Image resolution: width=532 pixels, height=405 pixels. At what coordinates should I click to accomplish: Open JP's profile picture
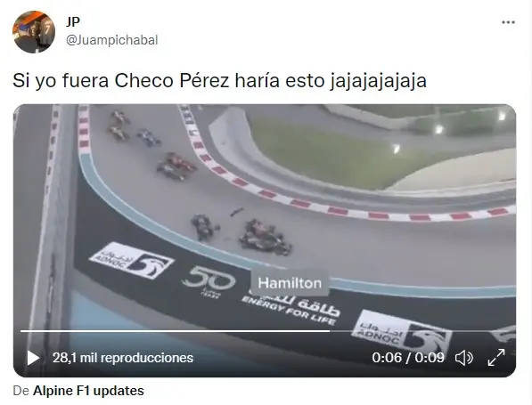tap(34, 32)
